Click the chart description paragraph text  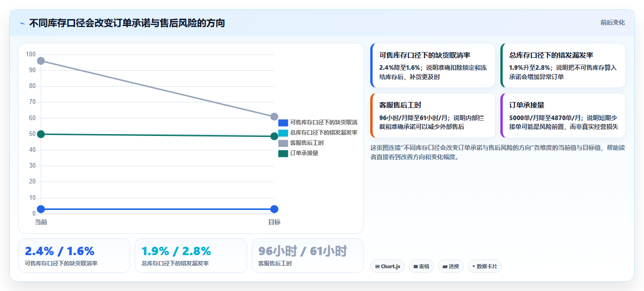pos(497,152)
